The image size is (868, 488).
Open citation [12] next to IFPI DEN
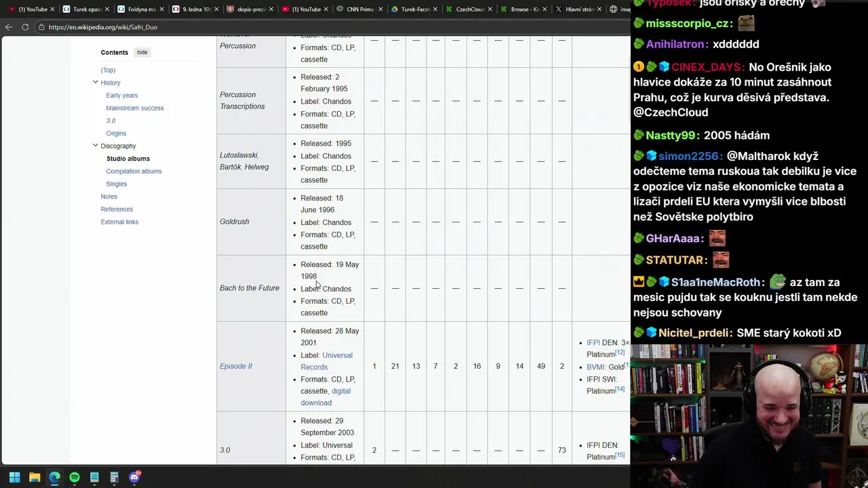click(x=620, y=352)
